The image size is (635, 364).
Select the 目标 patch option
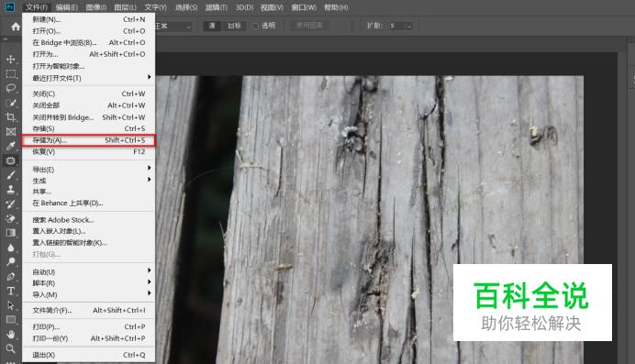(234, 26)
